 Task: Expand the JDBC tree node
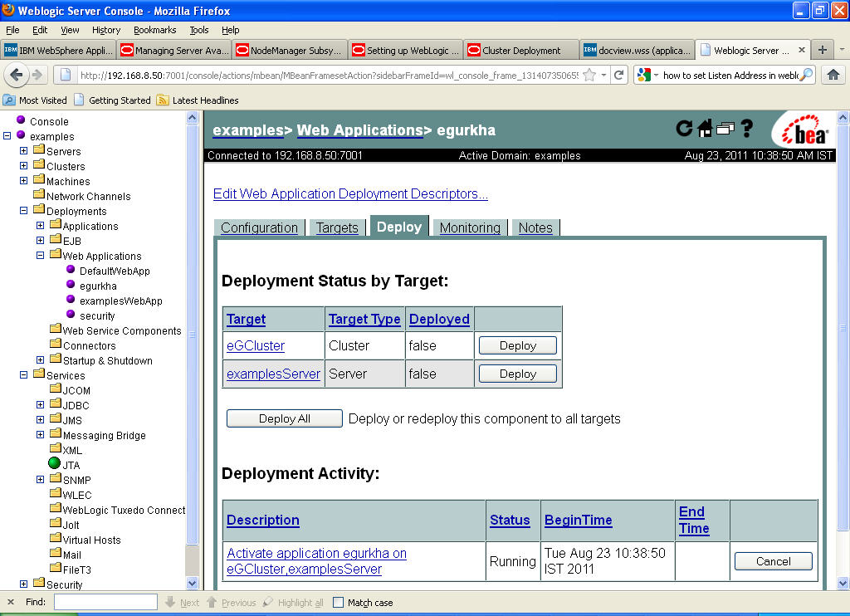pos(40,404)
